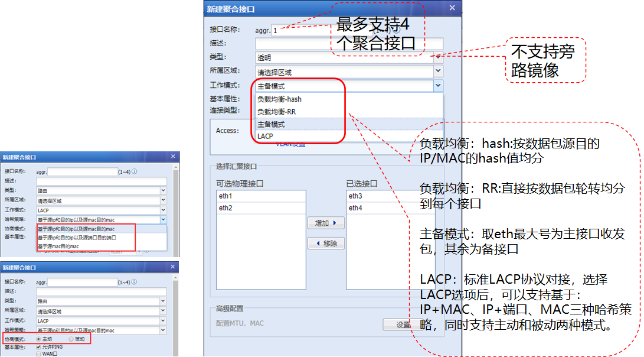The image size is (644, 357).
Task: Select LACP option in work mode list
Action: tap(349, 136)
